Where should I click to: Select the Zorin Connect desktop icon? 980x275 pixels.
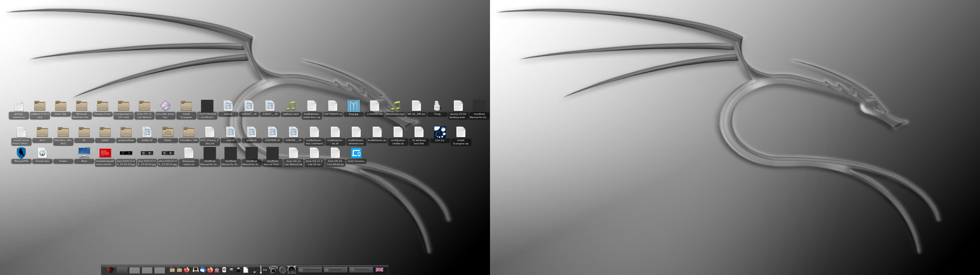(356, 154)
